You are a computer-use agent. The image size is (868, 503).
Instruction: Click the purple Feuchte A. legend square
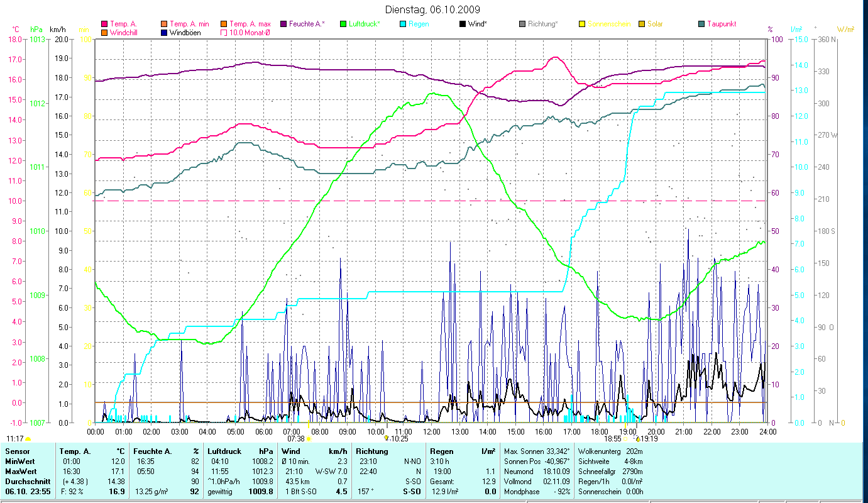(283, 24)
